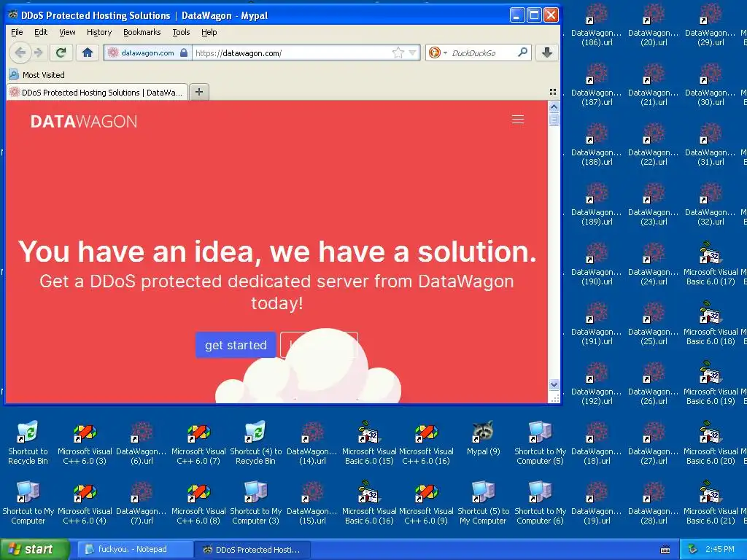Reload the page with the refresh icon
The height and width of the screenshot is (560, 747).
(61, 52)
